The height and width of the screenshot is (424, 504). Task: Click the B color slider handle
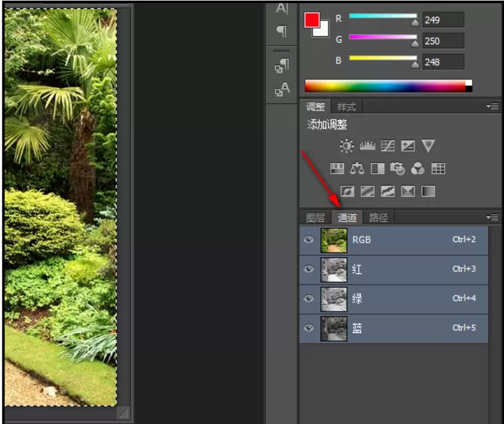415,64
